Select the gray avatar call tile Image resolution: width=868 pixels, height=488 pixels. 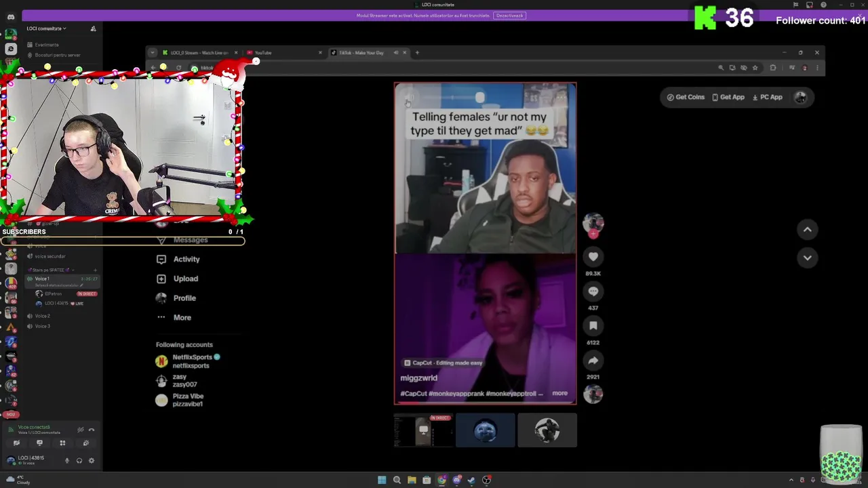547,430
